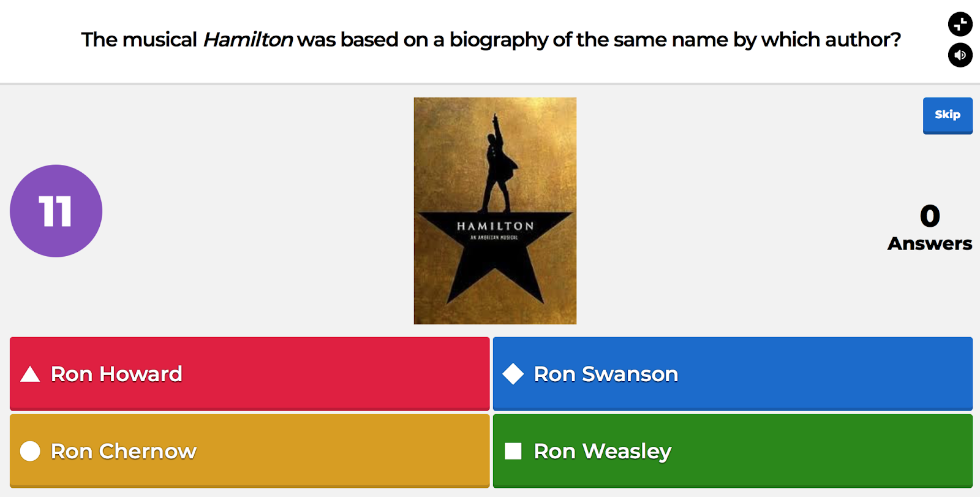The image size is (980, 497).
Task: Mute the game sound icon
Action: [x=960, y=55]
